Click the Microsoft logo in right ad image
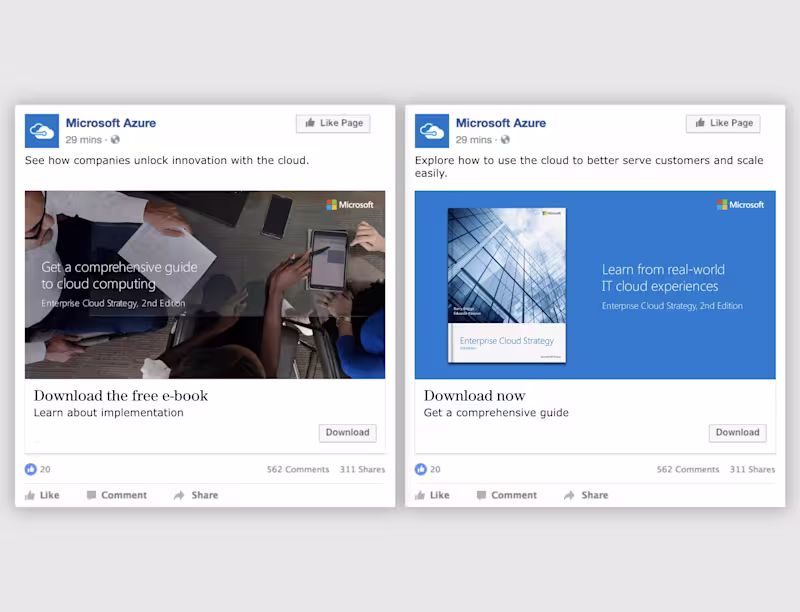 pos(740,205)
